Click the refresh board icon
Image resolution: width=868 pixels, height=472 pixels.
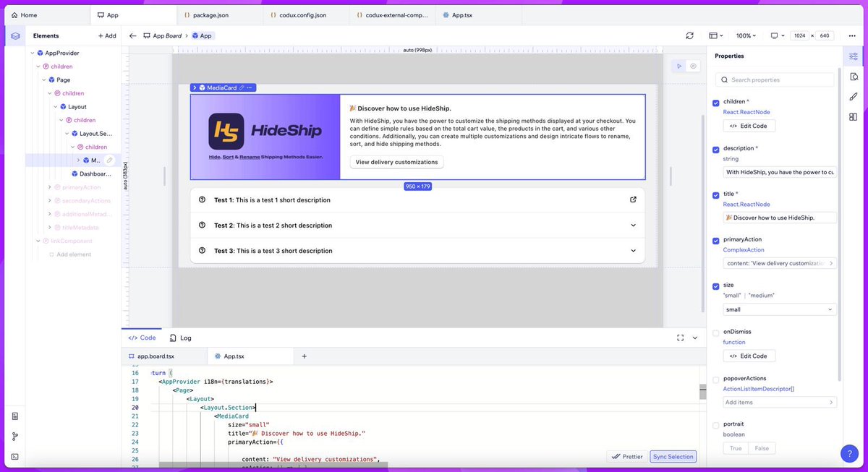689,35
